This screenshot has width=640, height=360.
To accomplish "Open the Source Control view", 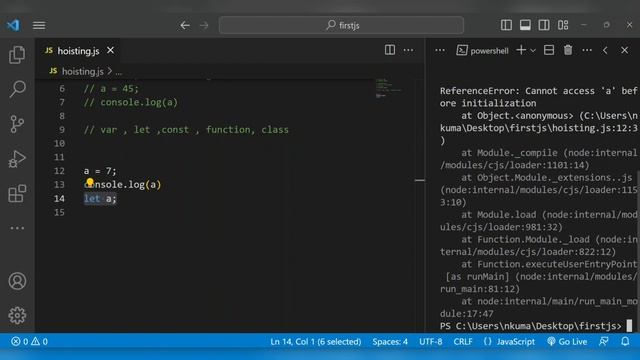I will pyautogui.click(x=17, y=124).
